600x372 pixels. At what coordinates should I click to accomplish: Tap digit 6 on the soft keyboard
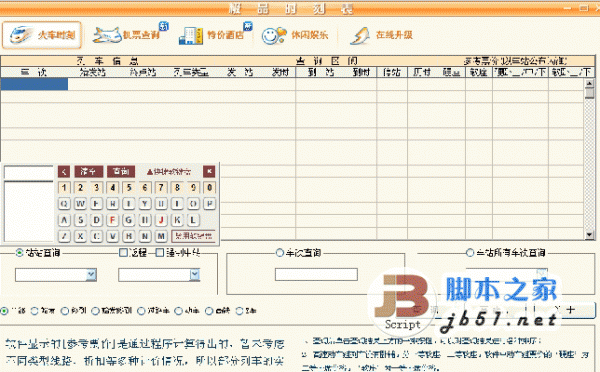145,188
